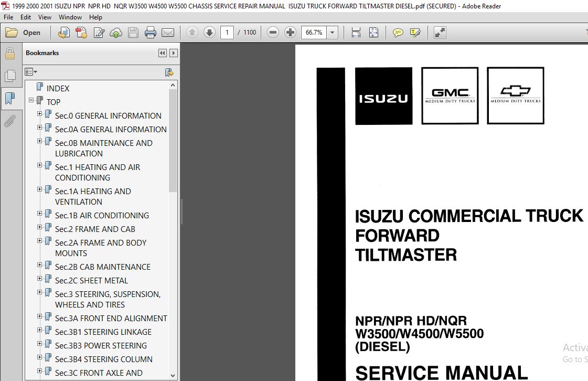The width and height of the screenshot is (588, 381).
Task: Expand Sec.3 STEERING, SUSPENSION bookmark
Action: point(39,292)
